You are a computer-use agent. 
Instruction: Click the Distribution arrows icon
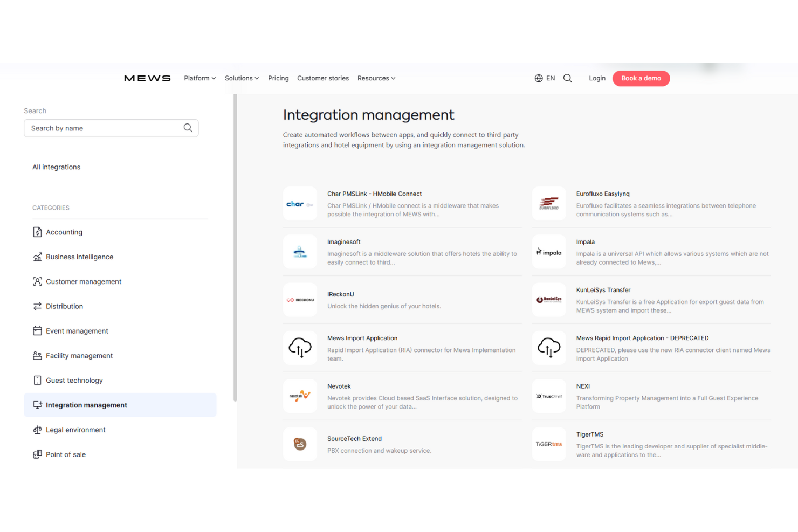(37, 306)
